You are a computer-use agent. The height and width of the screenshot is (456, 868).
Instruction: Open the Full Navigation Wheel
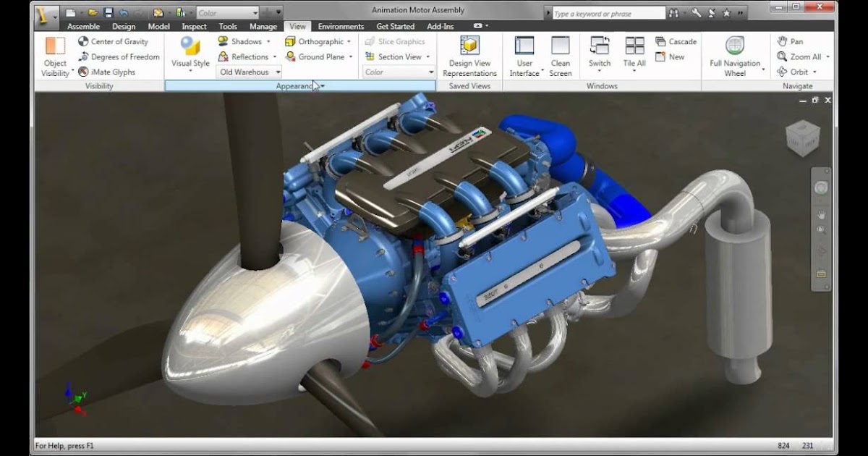tap(735, 46)
